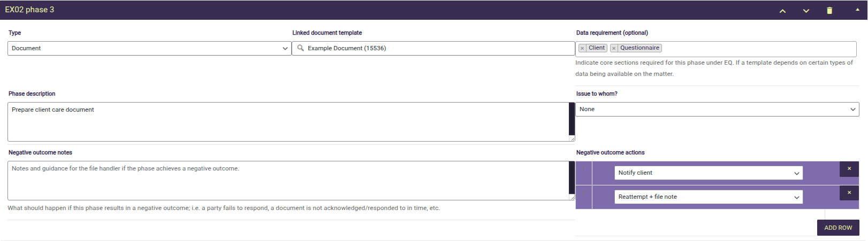Viewport: 868px width, 241px height.
Task: Remove the Client data requirement tag
Action: coord(582,48)
